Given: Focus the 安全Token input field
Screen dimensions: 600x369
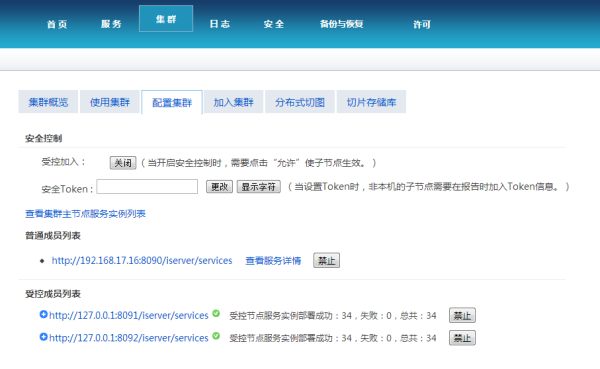Looking at the screenshot, I should point(147,186).
